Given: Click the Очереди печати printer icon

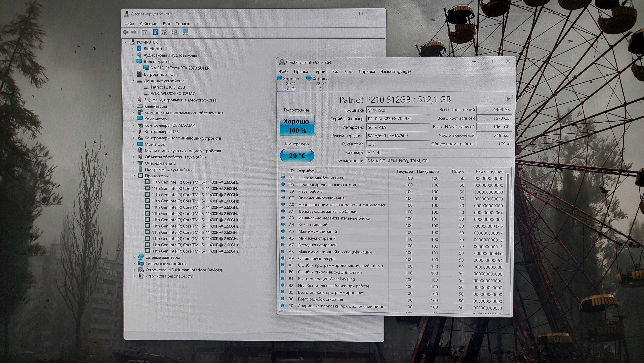Looking at the screenshot, I should click(x=140, y=163).
